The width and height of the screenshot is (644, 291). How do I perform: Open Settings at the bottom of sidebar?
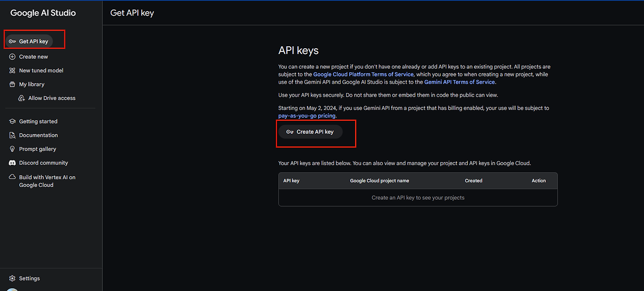tap(29, 278)
